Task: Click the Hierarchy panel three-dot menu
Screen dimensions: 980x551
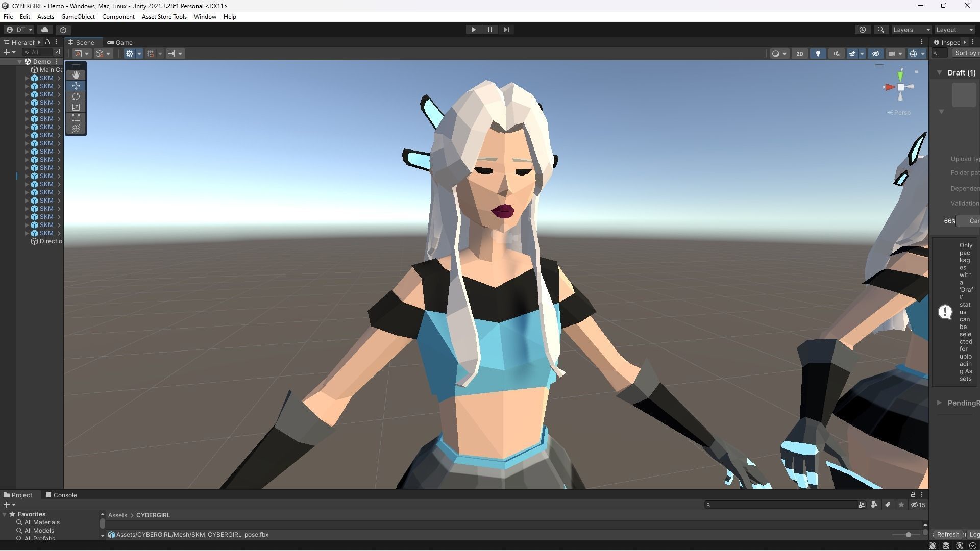Action: (56, 42)
